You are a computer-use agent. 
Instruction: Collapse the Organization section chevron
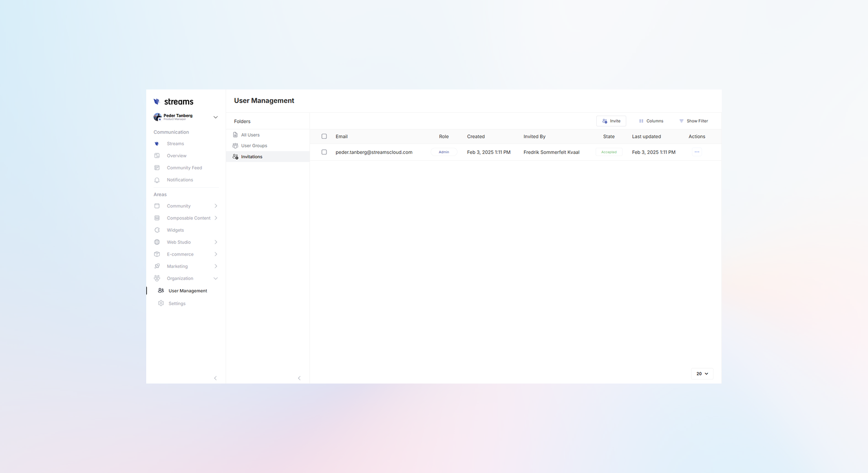pos(215,279)
